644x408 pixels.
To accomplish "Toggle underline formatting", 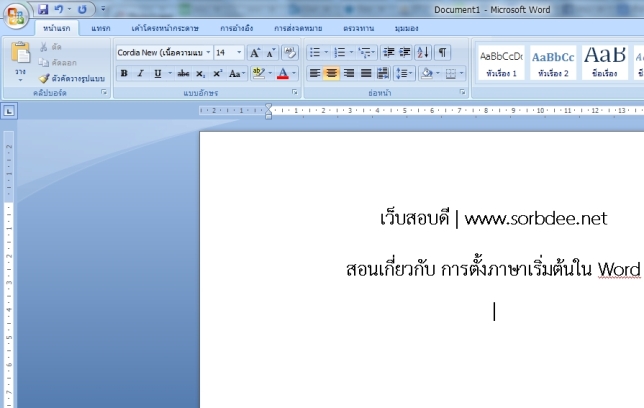I will click(x=157, y=74).
